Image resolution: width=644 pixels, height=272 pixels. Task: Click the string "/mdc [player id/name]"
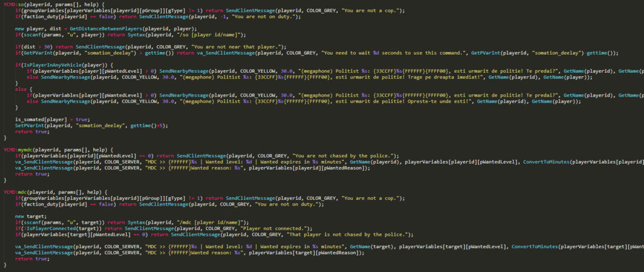click(x=213, y=223)
